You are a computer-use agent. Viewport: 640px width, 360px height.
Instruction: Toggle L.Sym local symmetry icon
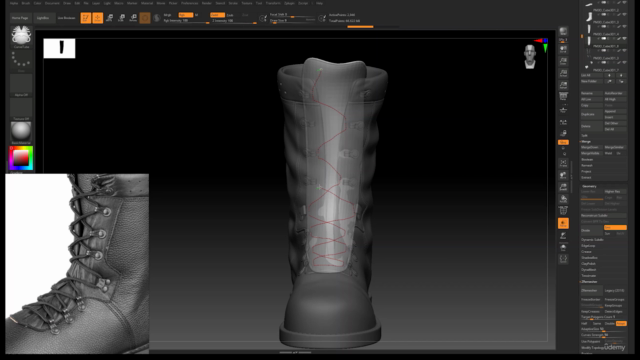tap(563, 122)
